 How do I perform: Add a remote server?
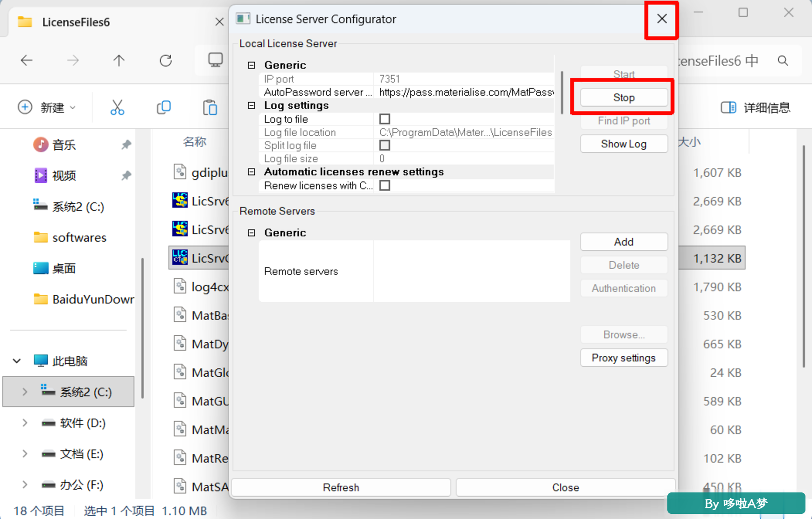coord(624,242)
